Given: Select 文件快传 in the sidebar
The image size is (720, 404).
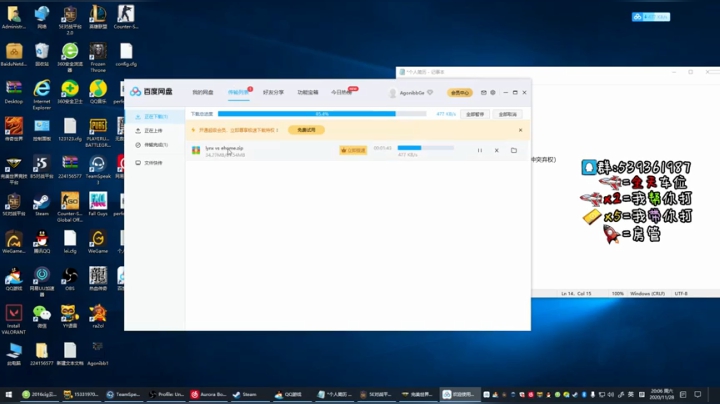Looking at the screenshot, I should coord(153,163).
